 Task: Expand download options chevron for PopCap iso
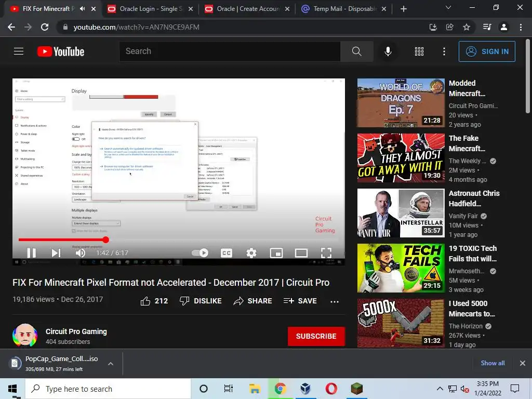pyautogui.click(x=111, y=363)
